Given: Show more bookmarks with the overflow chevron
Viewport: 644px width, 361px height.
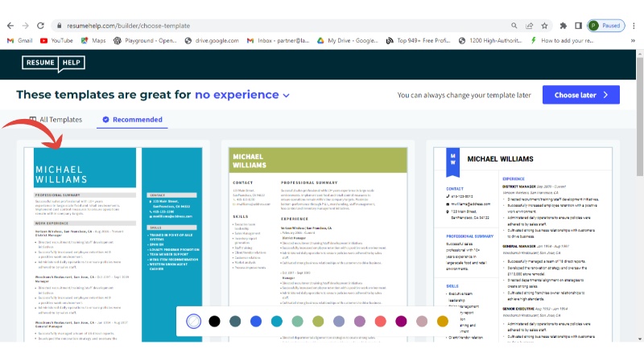Looking at the screenshot, I should 634,39.
